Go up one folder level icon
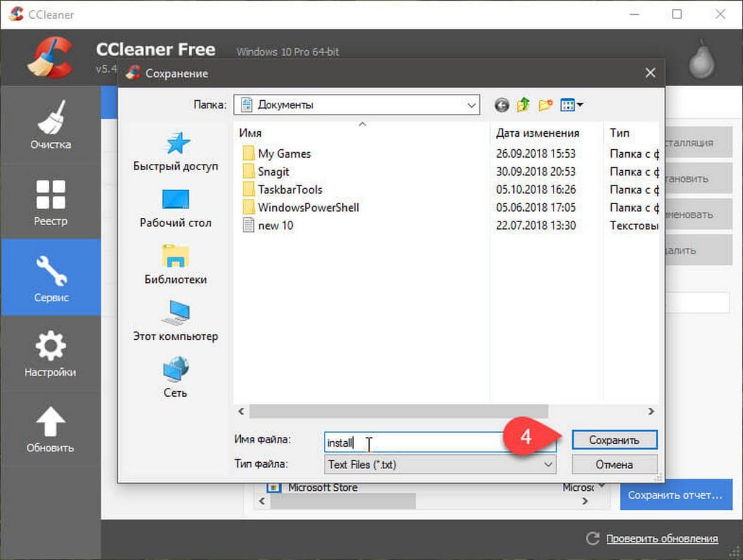 click(523, 105)
